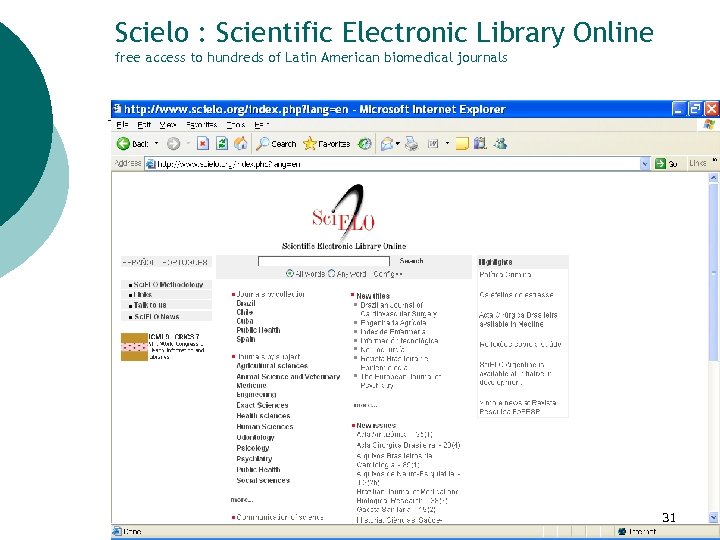Viewport: 720px width, 540px height.
Task: Open the Psychiatry subject link
Action: 254,459
